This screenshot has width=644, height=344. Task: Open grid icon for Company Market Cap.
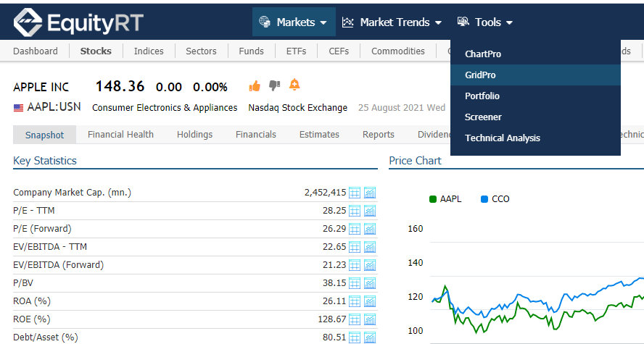point(355,193)
